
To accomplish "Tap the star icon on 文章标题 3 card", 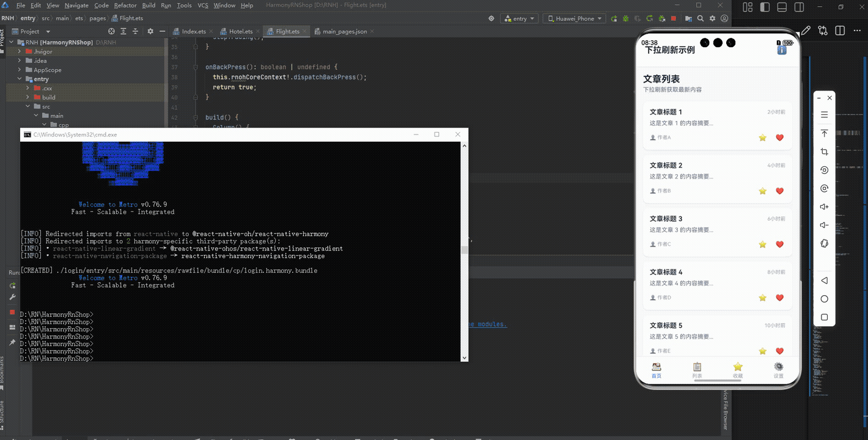I will (762, 244).
